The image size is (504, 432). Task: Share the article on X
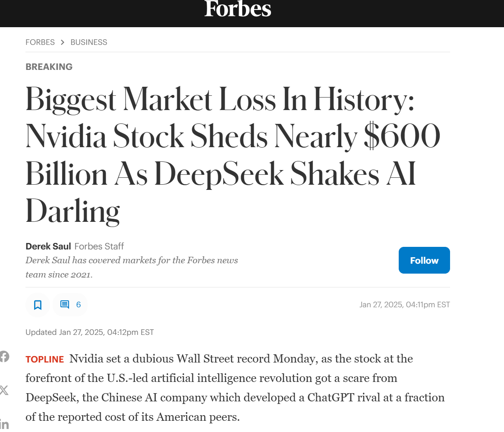coord(4,391)
